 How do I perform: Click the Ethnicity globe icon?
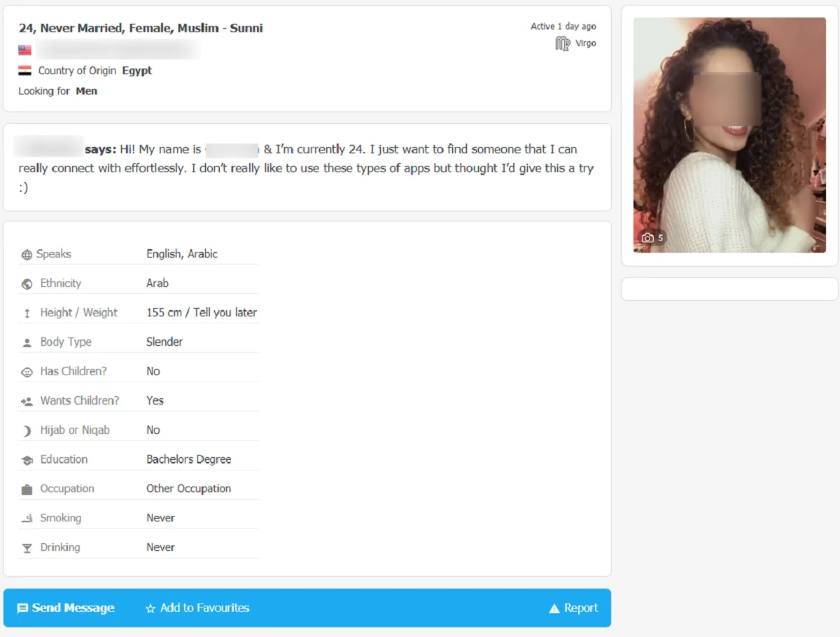[x=27, y=284]
